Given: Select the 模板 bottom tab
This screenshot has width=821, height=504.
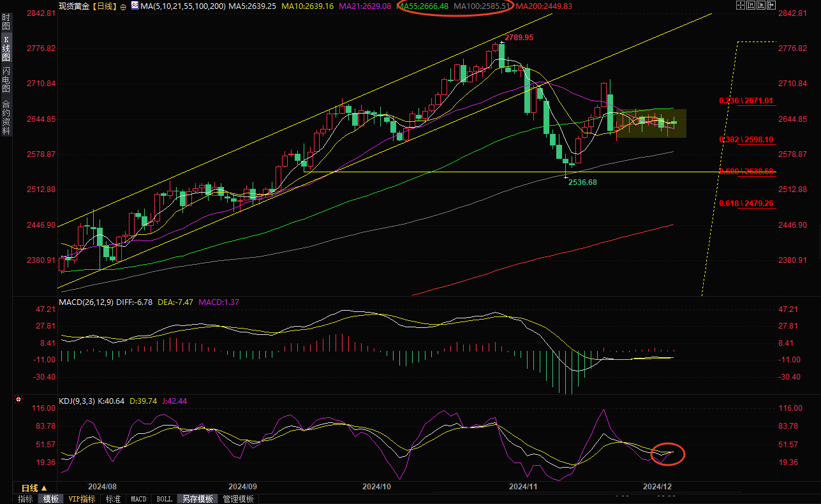Looking at the screenshot, I should point(50,499).
